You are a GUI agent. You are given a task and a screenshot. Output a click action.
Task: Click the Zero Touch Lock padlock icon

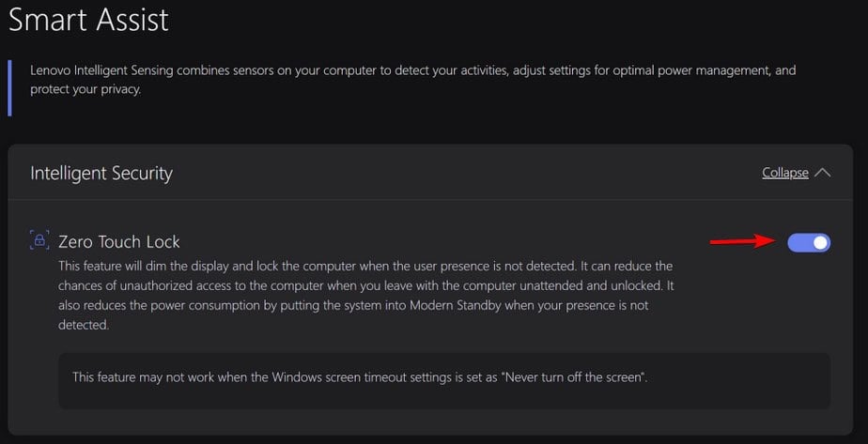(39, 241)
